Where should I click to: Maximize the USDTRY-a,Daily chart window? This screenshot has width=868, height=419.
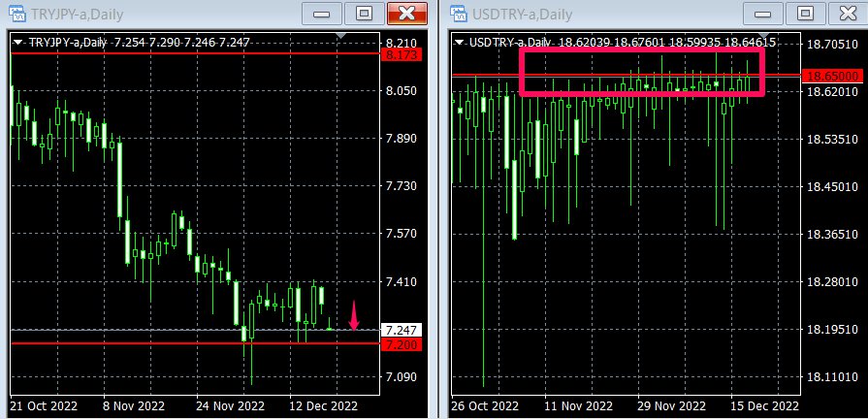click(x=806, y=14)
